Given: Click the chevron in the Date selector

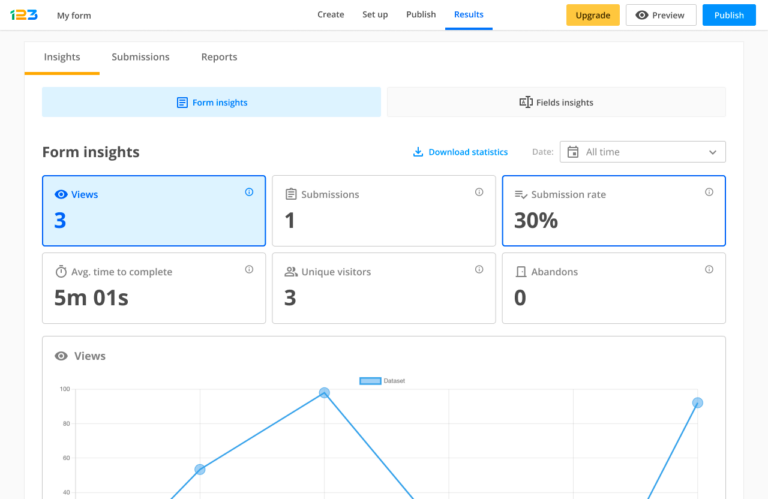Looking at the screenshot, I should (x=713, y=152).
